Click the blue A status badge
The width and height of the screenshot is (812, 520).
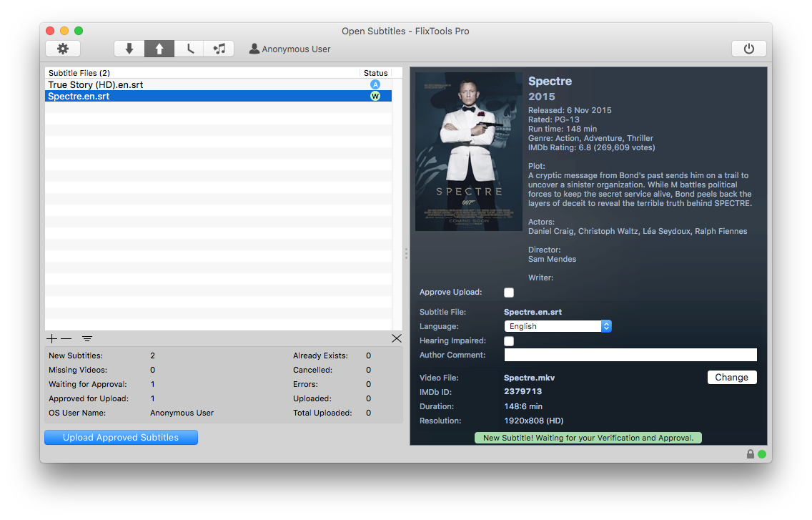(x=375, y=84)
